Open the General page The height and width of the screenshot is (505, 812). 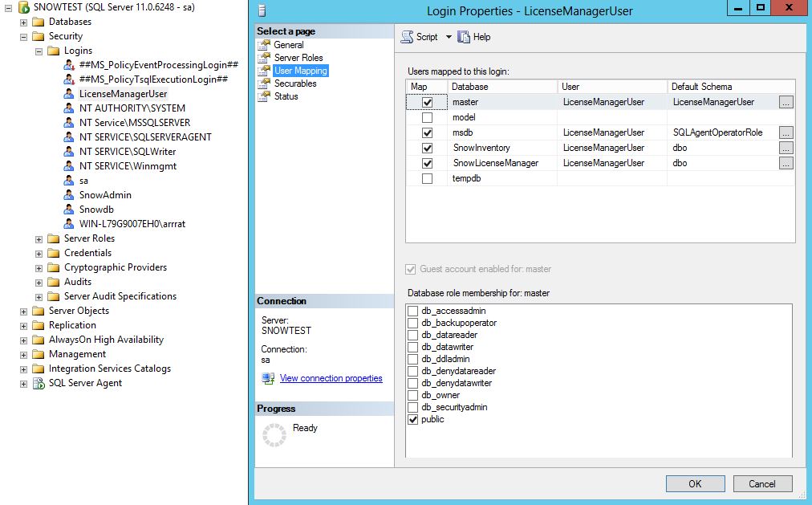pos(288,45)
